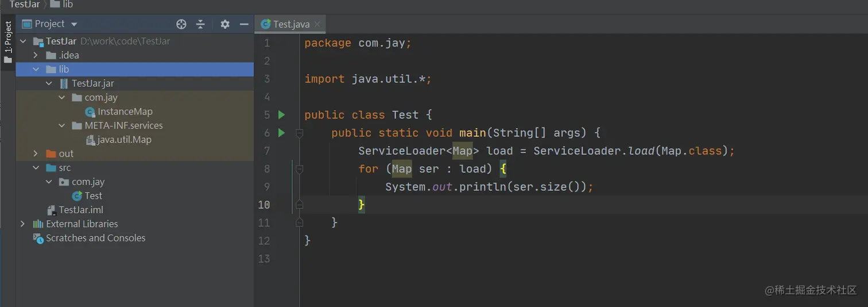Viewport: 868px width, 307px height.
Task: Click run gutter icon beside class Test
Action: [x=281, y=114]
